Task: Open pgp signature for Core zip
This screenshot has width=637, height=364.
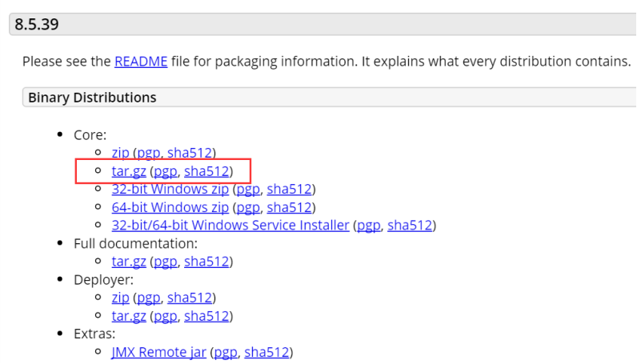Action: click(x=149, y=153)
